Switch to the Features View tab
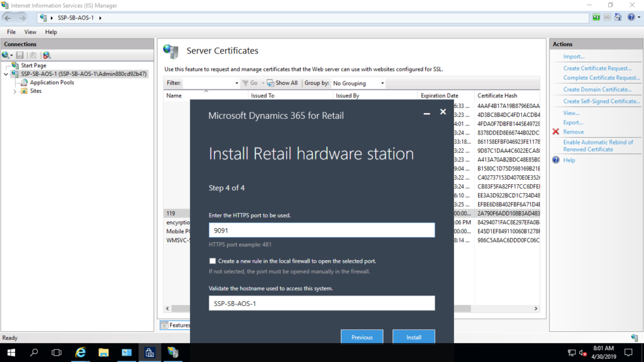644x362 pixels. point(176,325)
